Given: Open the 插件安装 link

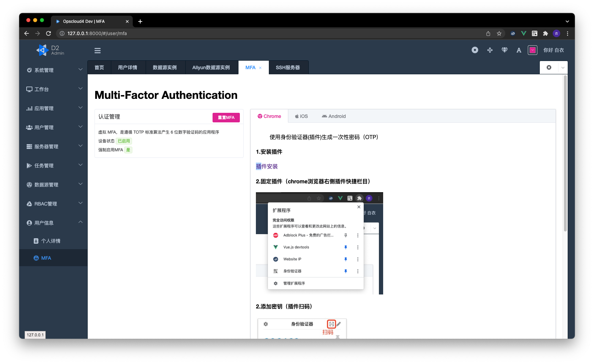Looking at the screenshot, I should (267, 166).
